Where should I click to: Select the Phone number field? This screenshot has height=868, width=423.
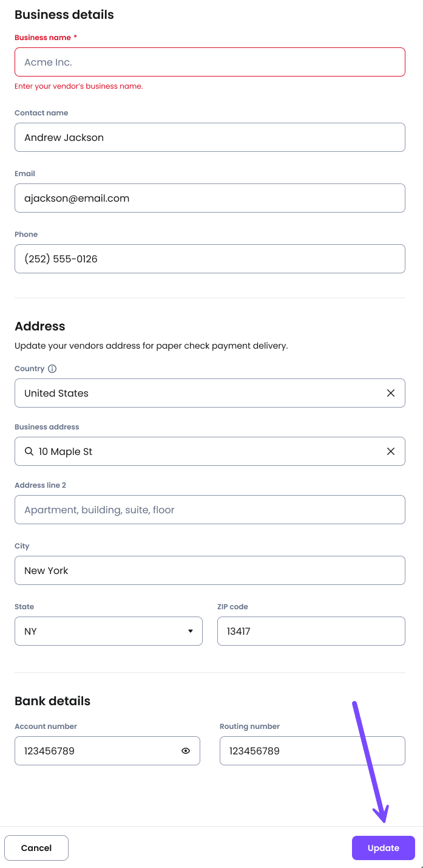click(209, 259)
